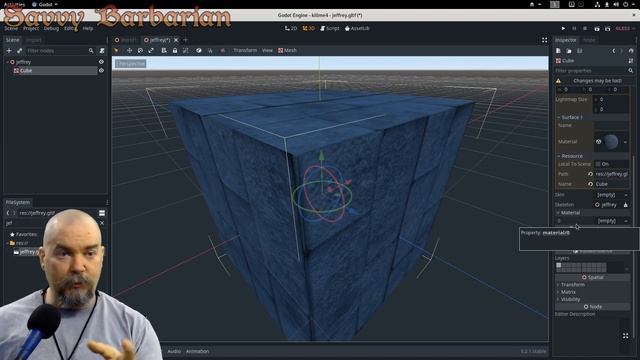Screen dimensions: 640x360
Task: Lock the selected object with the padlock icon
Action: point(175,50)
